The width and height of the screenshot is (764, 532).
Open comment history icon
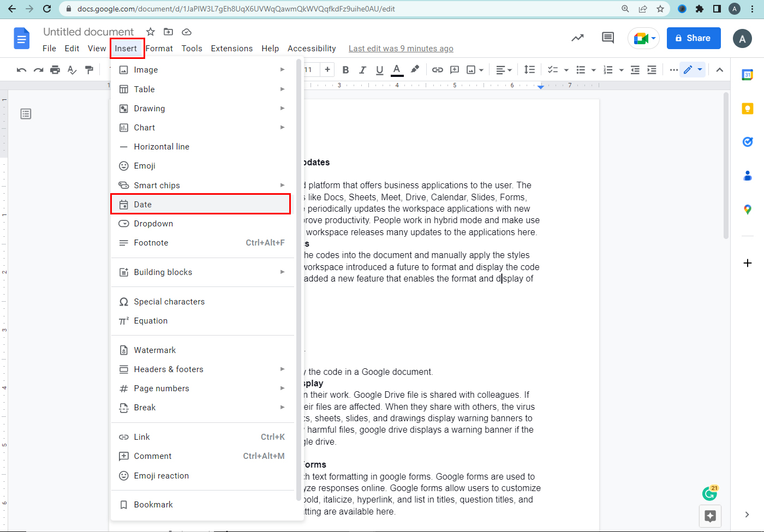[x=608, y=38]
